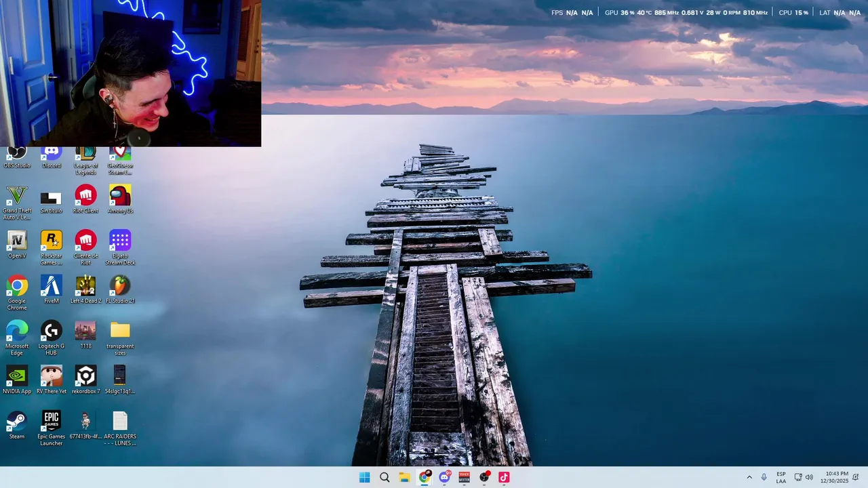Click the microphone tray icon
This screenshot has height=488, width=868.
click(x=764, y=477)
